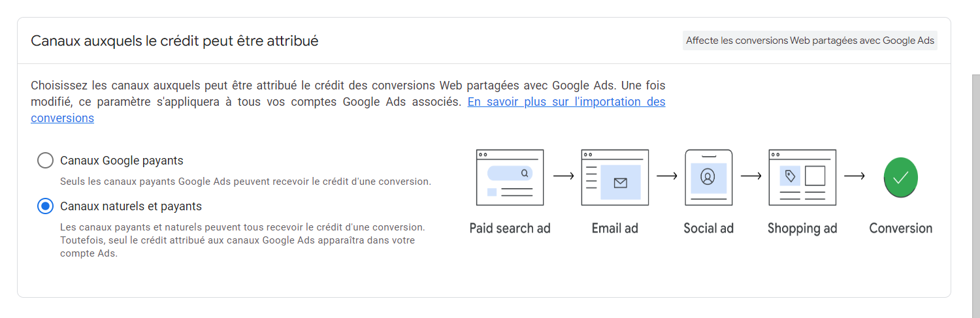The height and width of the screenshot is (318, 980).
Task: Click the "Conversion" caption text
Action: point(900,229)
